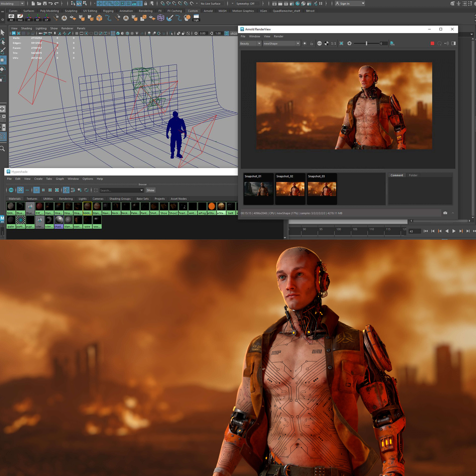Open the Hypershade search dropdown arrow

tap(141, 190)
